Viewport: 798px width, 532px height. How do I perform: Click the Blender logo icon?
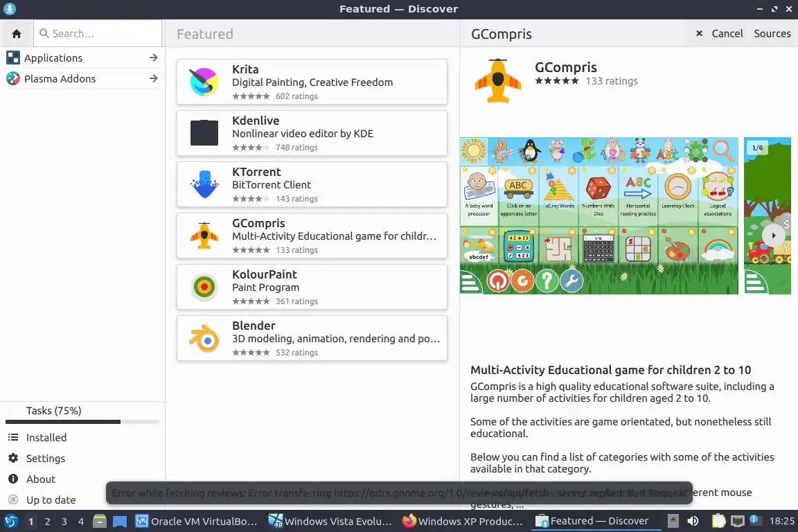[204, 338]
